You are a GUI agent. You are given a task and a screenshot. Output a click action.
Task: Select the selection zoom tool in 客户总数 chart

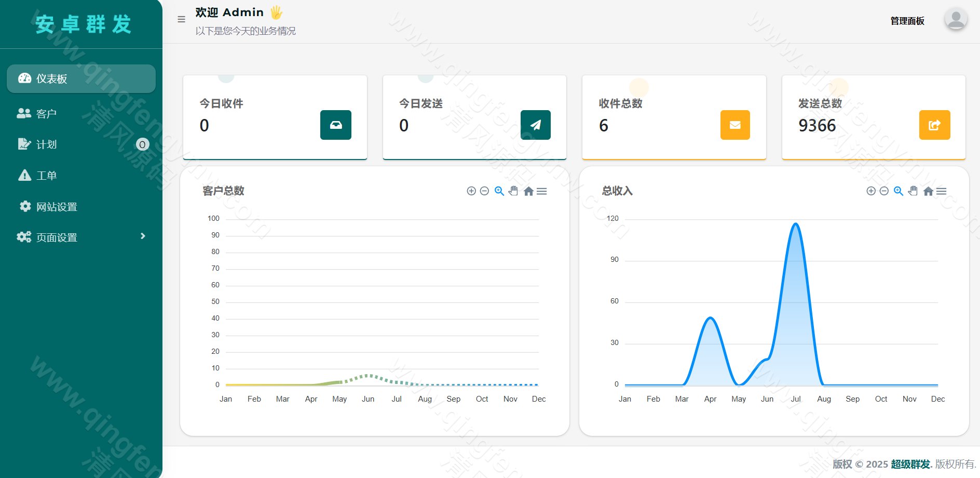[499, 191]
